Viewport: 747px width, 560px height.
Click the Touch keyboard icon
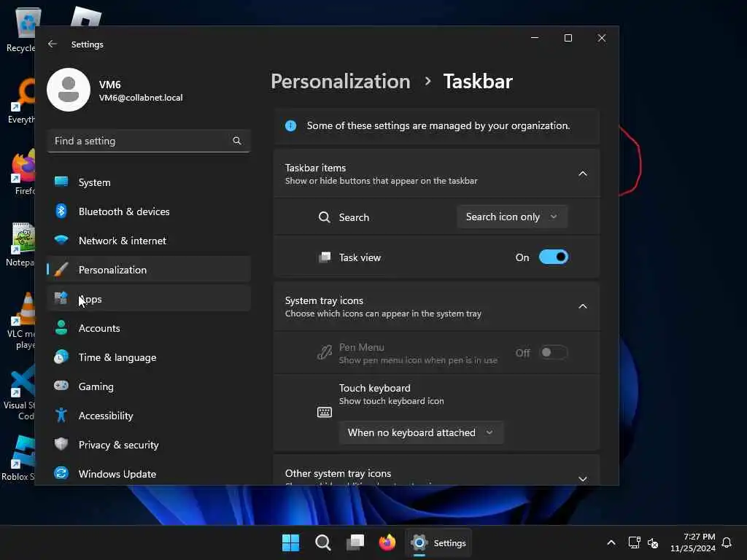tap(325, 412)
